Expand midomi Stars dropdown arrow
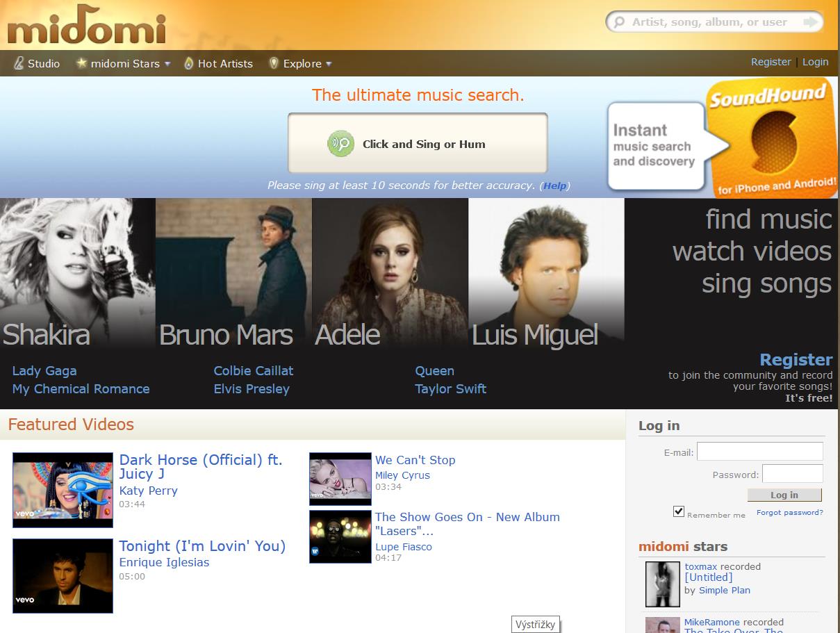Screen dimensions: 840x633 click(x=167, y=64)
